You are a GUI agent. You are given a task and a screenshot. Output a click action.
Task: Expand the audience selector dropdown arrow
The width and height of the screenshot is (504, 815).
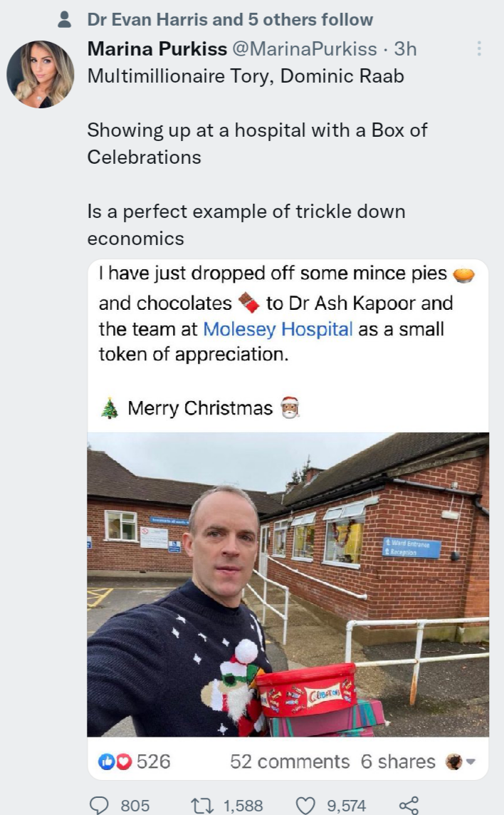coord(470,762)
